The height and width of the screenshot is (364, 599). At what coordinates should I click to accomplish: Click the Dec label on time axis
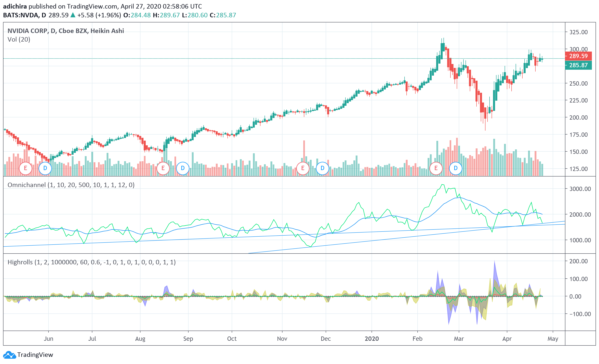[326, 339]
